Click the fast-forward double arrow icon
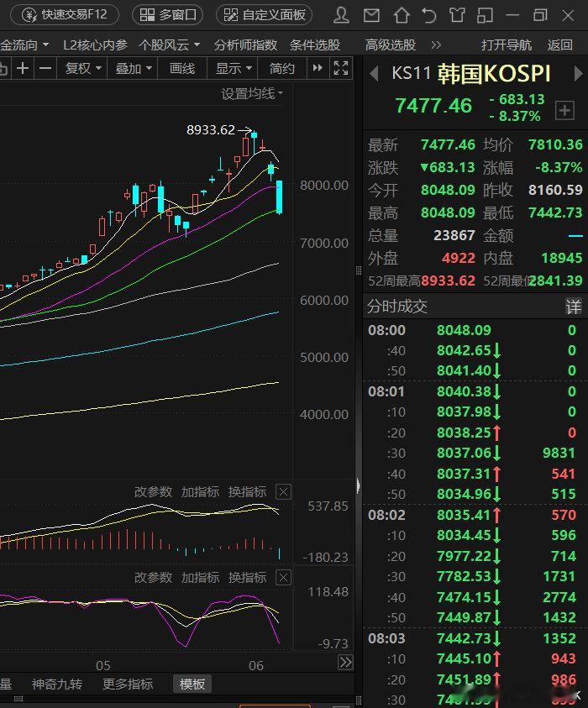 [318, 68]
